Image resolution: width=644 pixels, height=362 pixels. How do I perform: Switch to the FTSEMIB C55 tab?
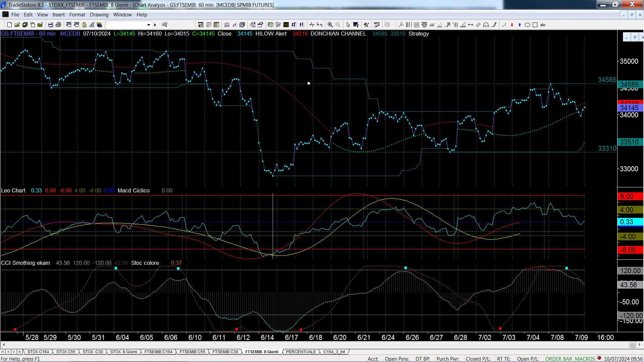(x=192, y=352)
